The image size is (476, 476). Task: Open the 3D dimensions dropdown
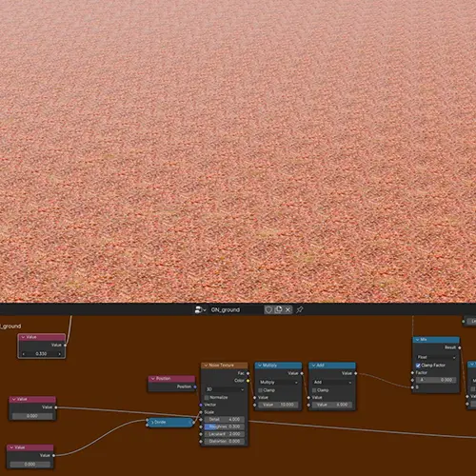click(x=225, y=389)
